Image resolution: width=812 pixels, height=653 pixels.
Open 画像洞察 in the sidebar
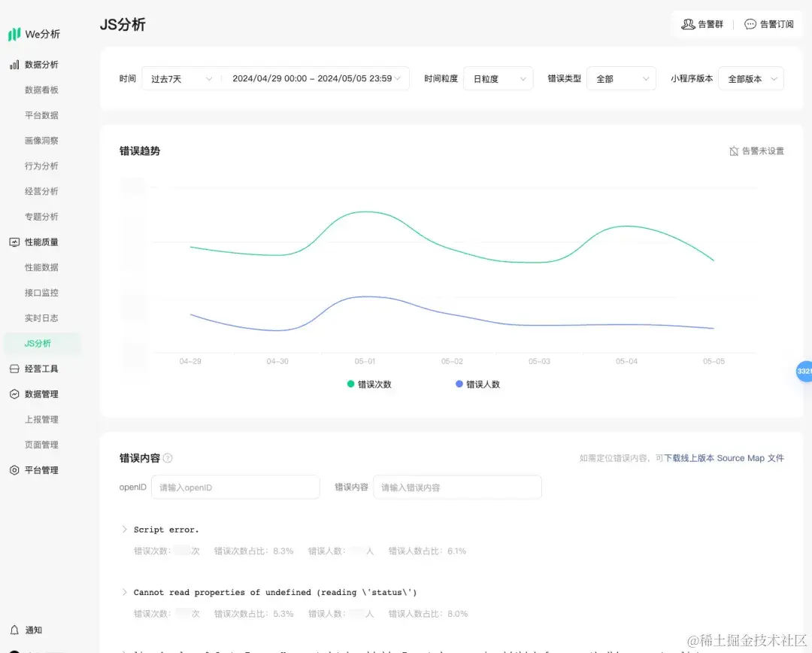[41, 141]
